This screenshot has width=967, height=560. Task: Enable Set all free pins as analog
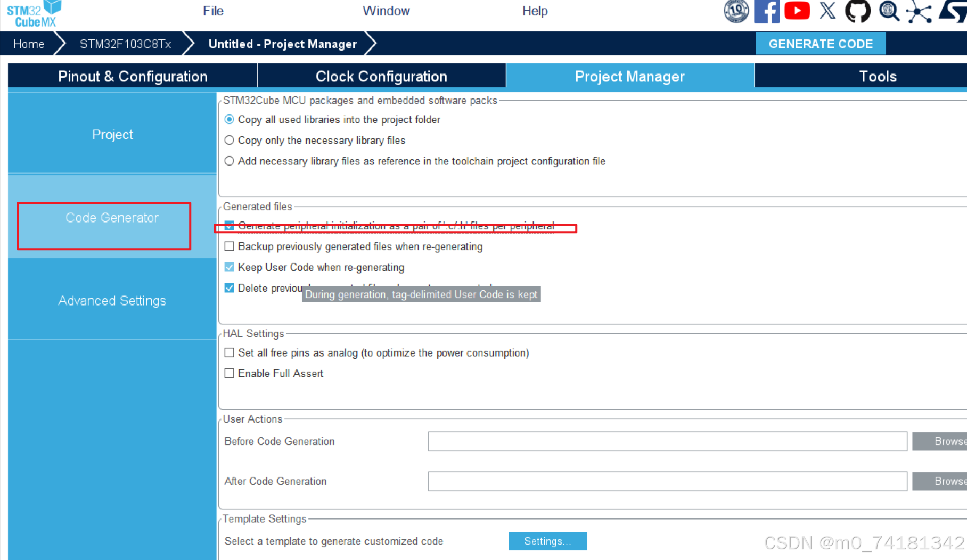(229, 352)
